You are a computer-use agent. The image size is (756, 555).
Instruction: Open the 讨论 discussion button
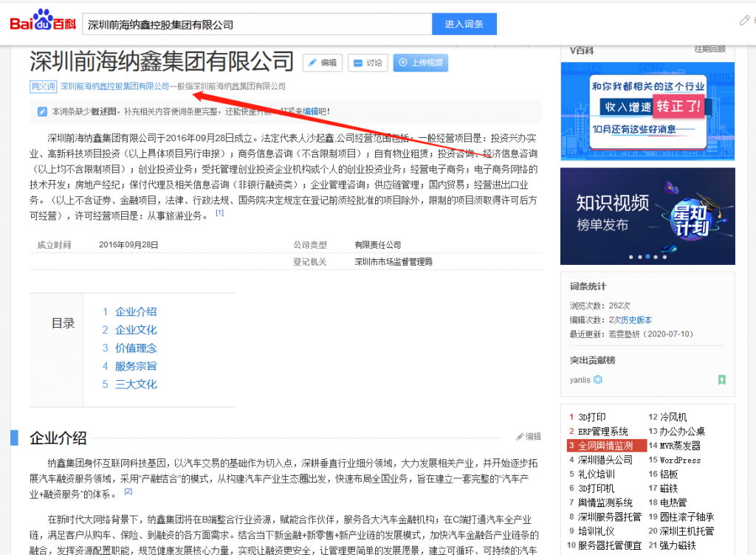[368, 63]
